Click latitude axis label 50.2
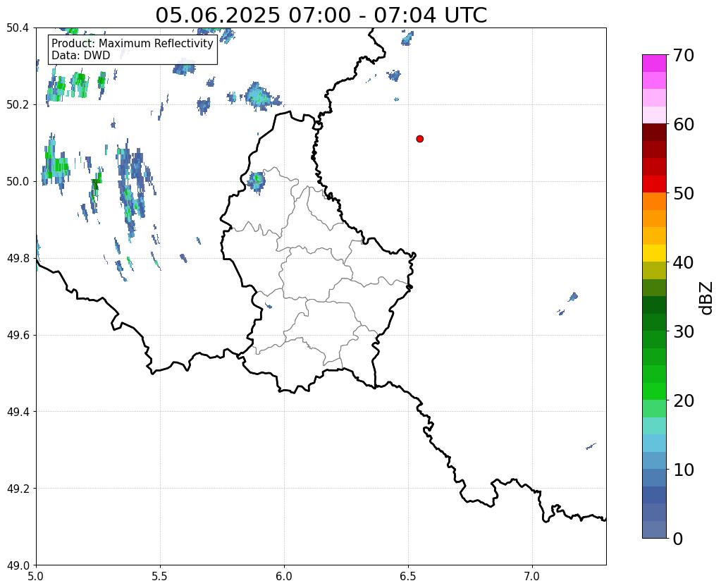The height and width of the screenshot is (588, 721). tap(18, 105)
